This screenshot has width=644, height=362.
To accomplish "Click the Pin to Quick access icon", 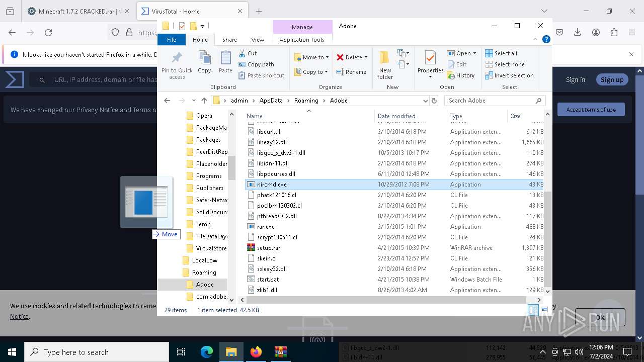I will pyautogui.click(x=177, y=65).
